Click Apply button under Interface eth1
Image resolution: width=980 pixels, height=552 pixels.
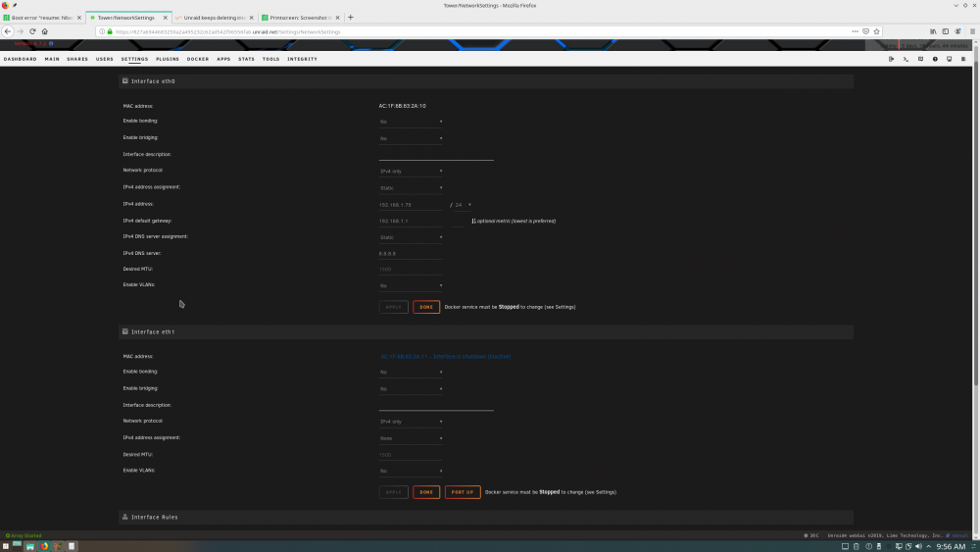394,492
